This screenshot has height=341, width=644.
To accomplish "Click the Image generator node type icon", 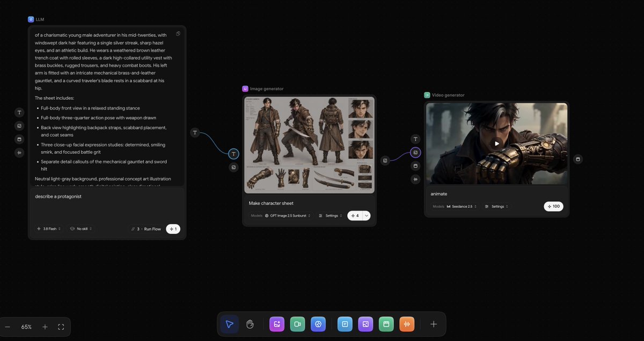I will [245, 89].
